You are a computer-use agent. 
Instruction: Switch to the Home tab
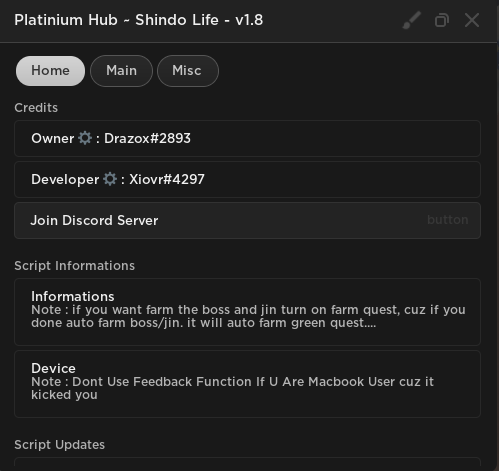click(x=50, y=71)
